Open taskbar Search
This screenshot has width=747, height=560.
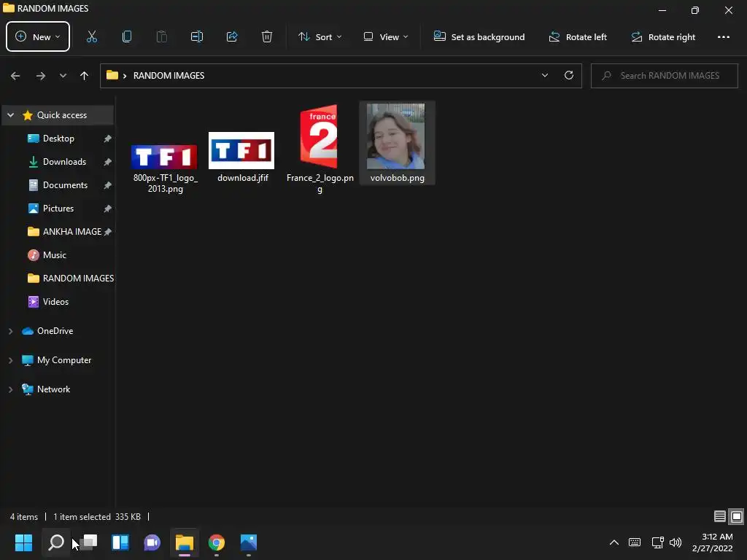click(x=55, y=542)
